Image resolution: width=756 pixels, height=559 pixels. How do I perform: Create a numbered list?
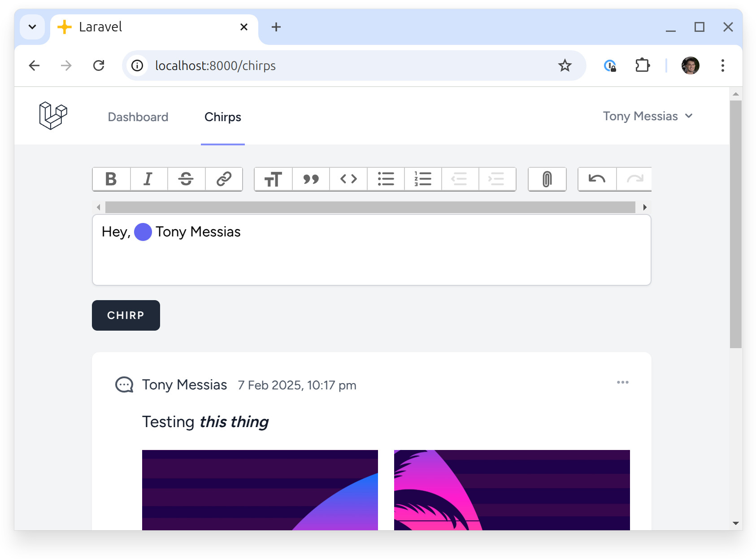coord(423,179)
